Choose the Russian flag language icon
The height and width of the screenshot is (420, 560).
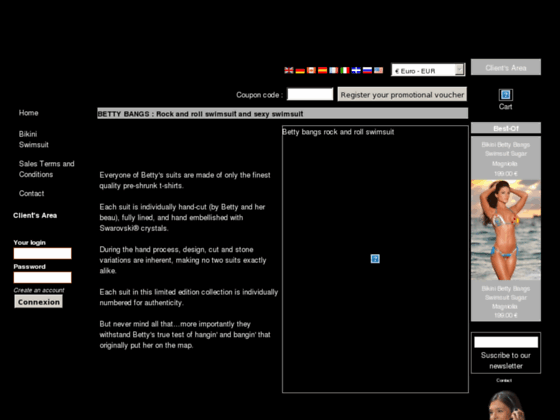point(367,70)
